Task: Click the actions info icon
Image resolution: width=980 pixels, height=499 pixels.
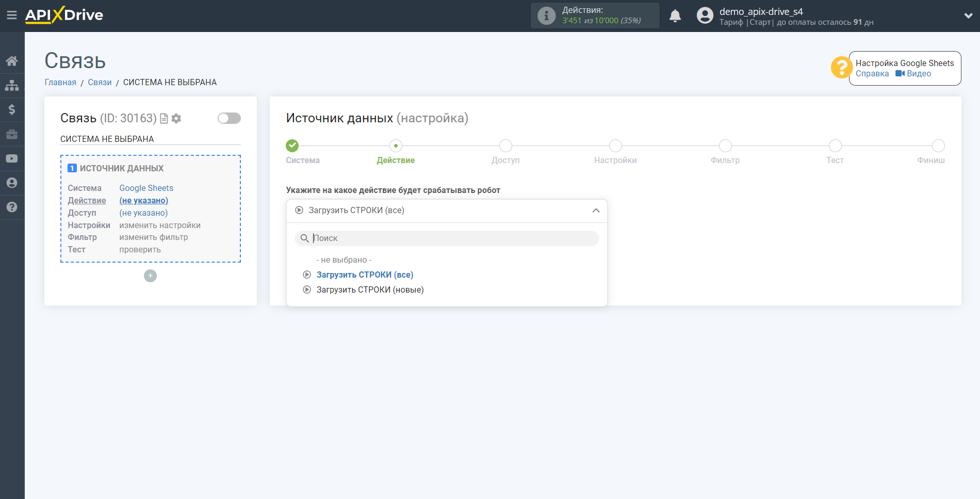Action: pyautogui.click(x=546, y=15)
